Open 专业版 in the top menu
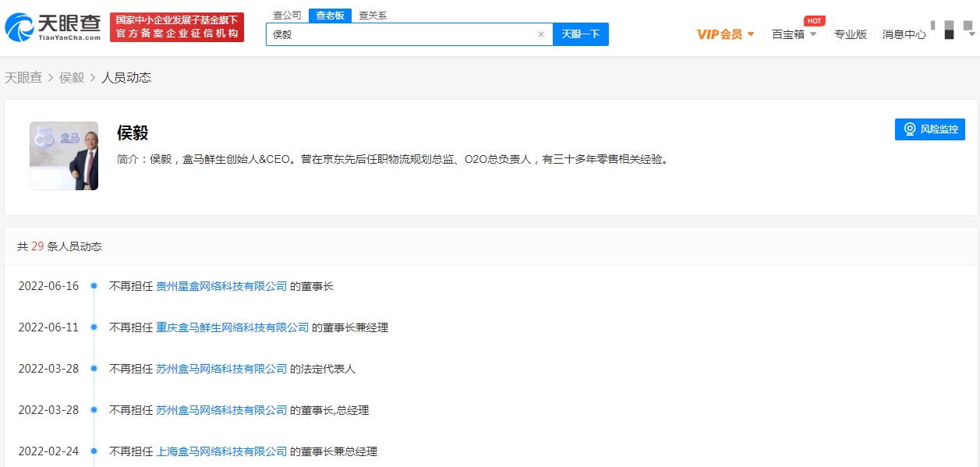 (851, 34)
